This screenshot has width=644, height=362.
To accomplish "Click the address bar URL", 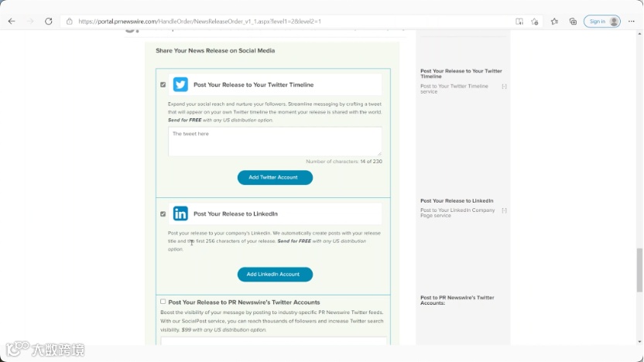I will point(200,22).
